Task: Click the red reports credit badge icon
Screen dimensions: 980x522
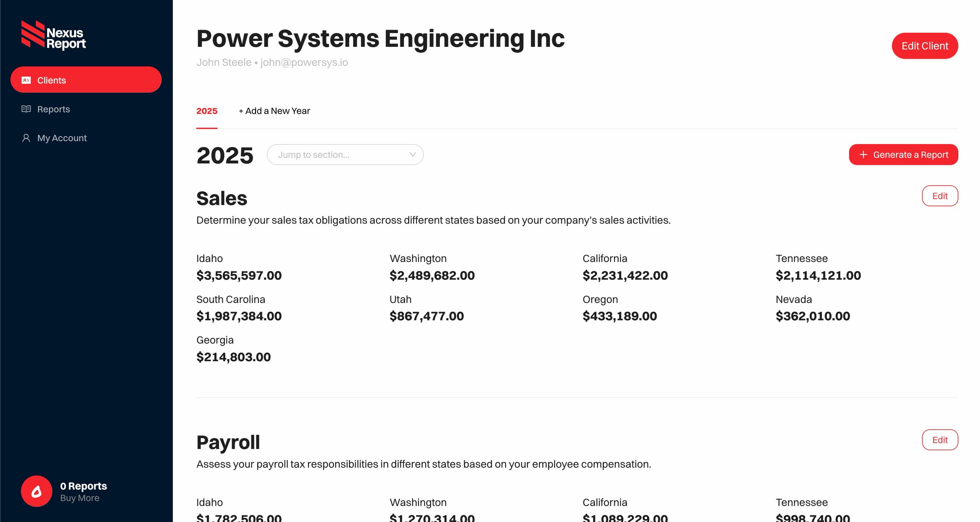Action: click(37, 491)
